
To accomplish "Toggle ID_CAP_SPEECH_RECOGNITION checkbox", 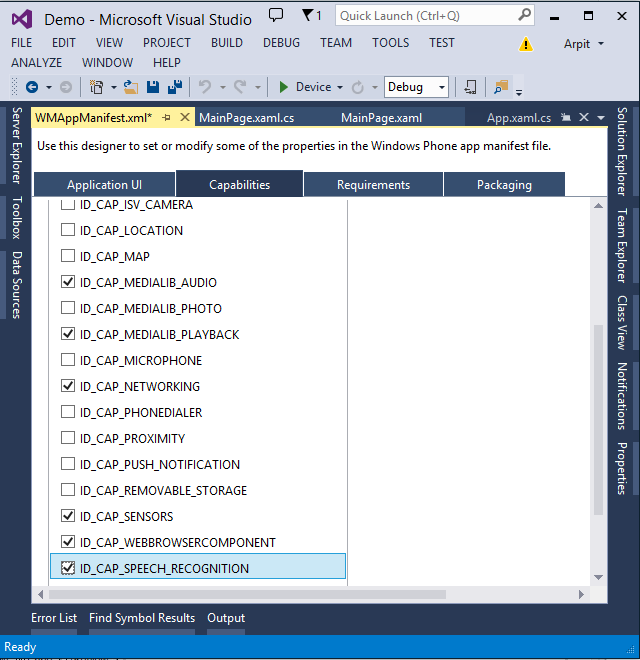I will tap(68, 568).
